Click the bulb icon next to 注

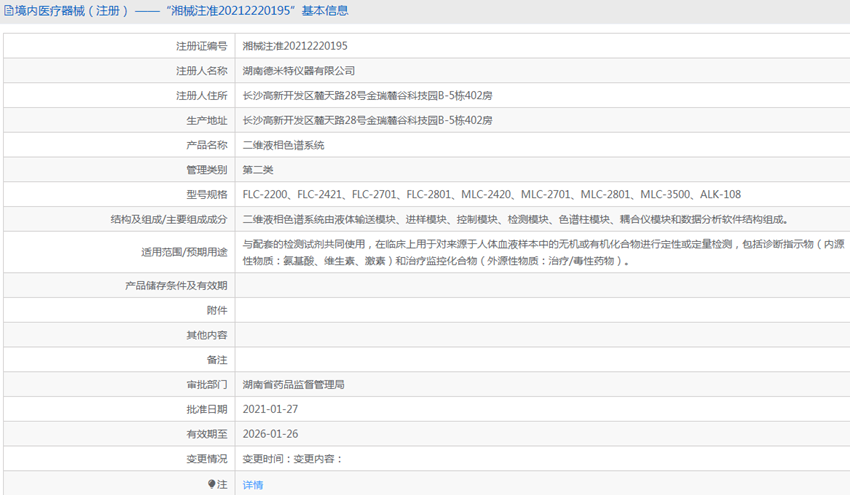click(211, 484)
